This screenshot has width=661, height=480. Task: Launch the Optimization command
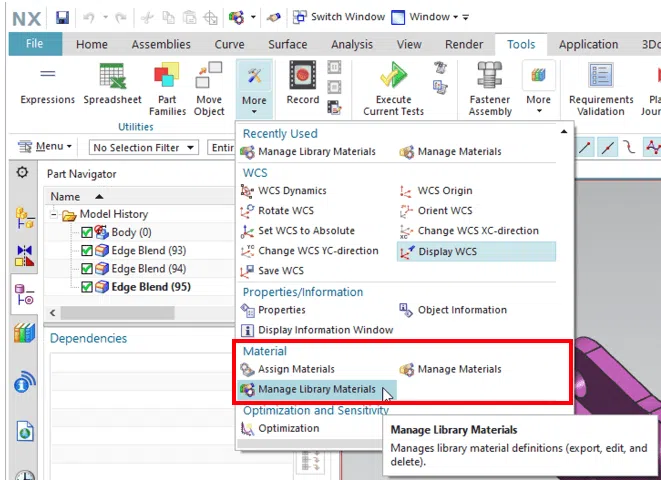(280, 428)
